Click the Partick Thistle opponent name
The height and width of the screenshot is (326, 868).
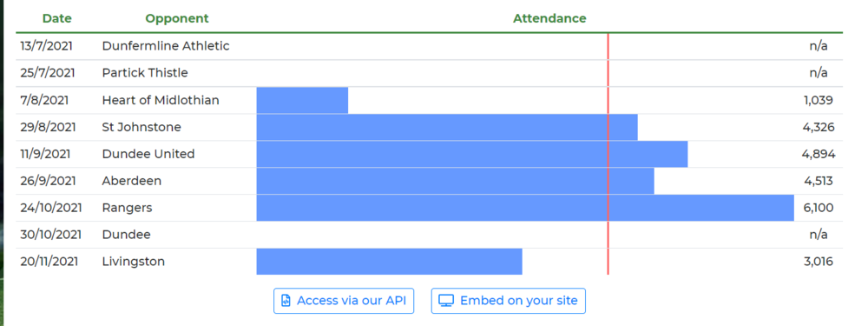tap(145, 73)
